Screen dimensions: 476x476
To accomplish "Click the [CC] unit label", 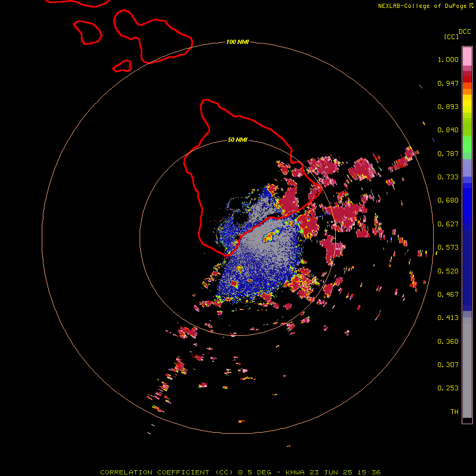I will [x=451, y=36].
